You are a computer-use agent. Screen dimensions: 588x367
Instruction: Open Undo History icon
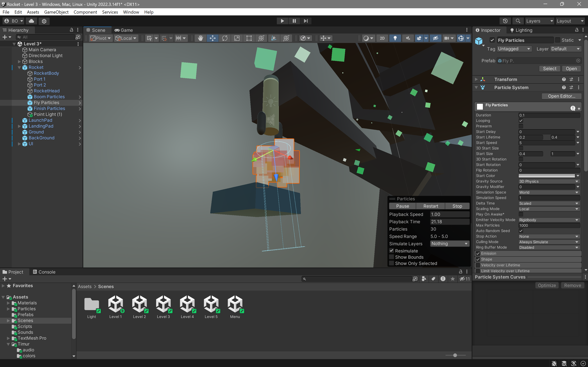pyautogui.click(x=505, y=21)
